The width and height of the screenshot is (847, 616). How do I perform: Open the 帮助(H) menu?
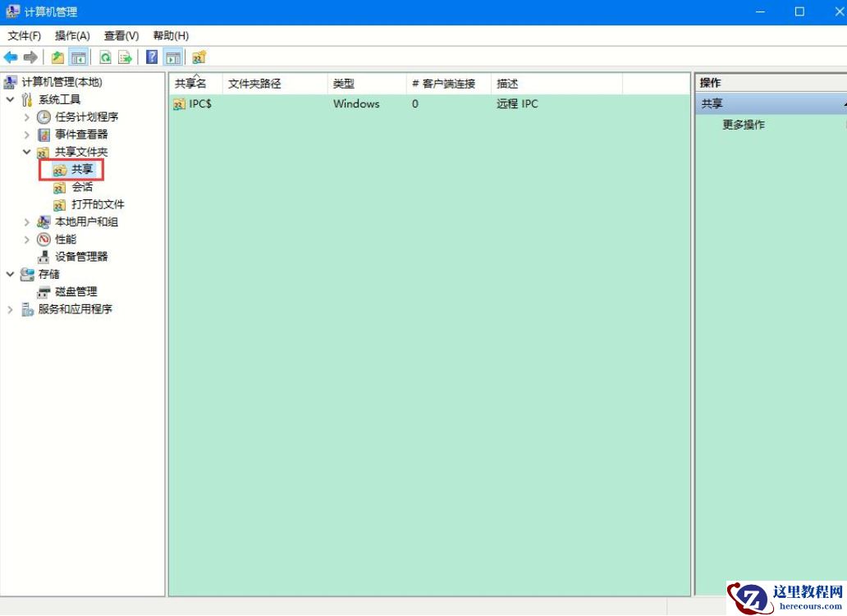(x=171, y=35)
